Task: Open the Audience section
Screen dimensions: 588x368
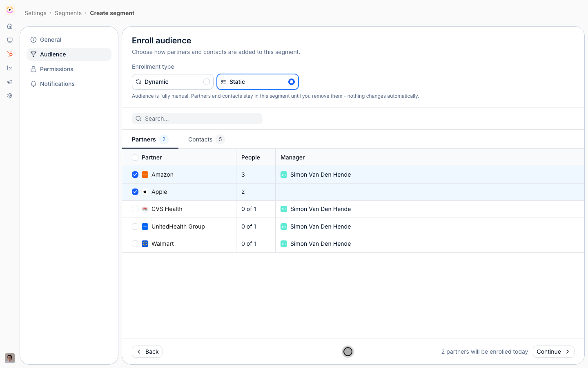Action: click(69, 54)
